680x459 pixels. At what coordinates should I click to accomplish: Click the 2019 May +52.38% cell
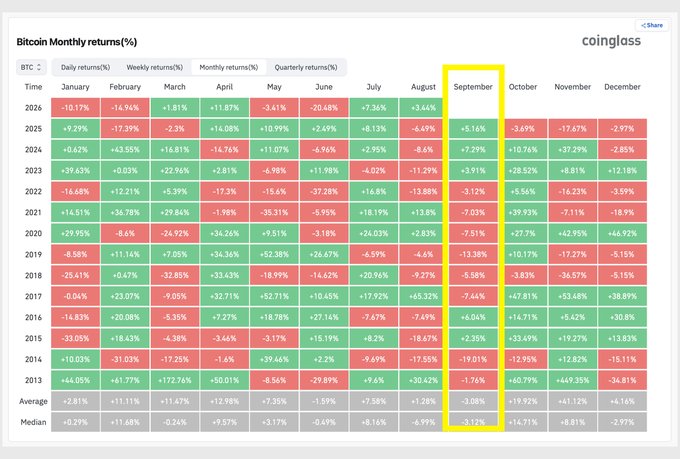tap(274, 255)
